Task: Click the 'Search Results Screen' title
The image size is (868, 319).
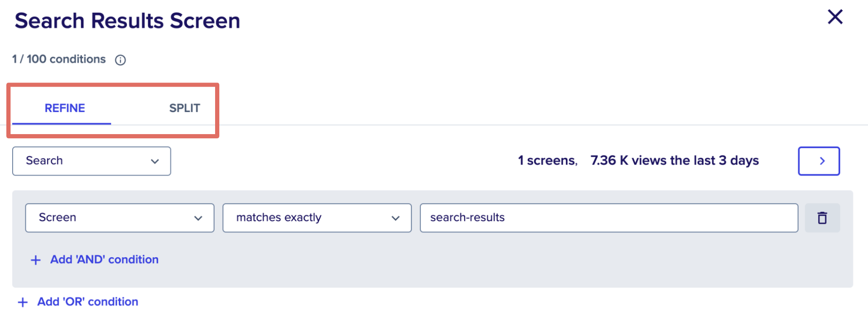Action: tap(127, 21)
